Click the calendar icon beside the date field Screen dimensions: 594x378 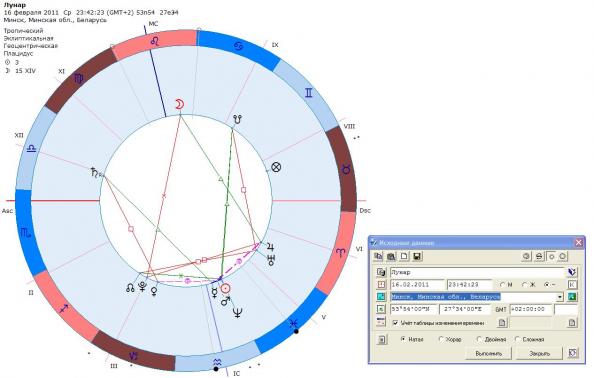point(381,284)
